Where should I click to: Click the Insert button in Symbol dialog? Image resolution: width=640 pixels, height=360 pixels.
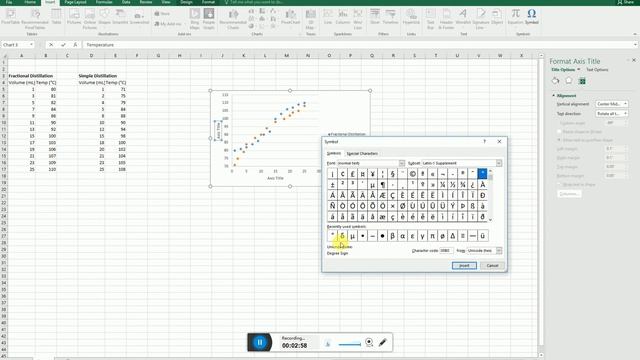[464, 265]
